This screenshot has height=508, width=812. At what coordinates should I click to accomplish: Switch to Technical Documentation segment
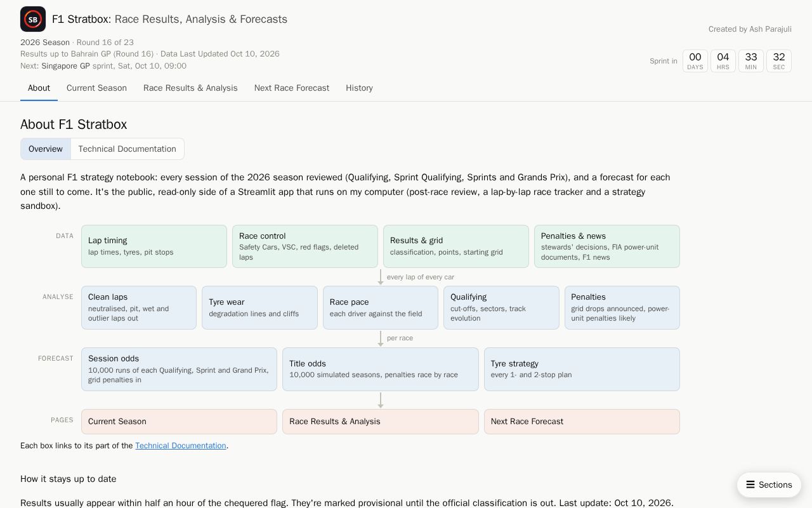click(x=127, y=149)
